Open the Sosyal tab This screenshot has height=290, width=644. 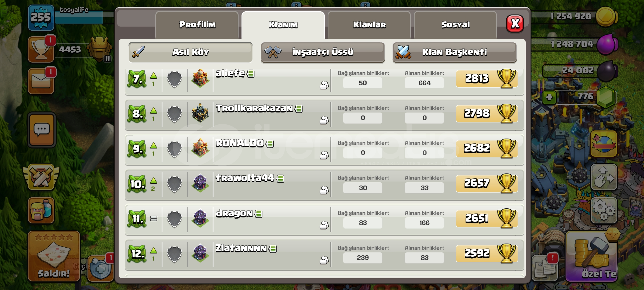click(x=455, y=25)
